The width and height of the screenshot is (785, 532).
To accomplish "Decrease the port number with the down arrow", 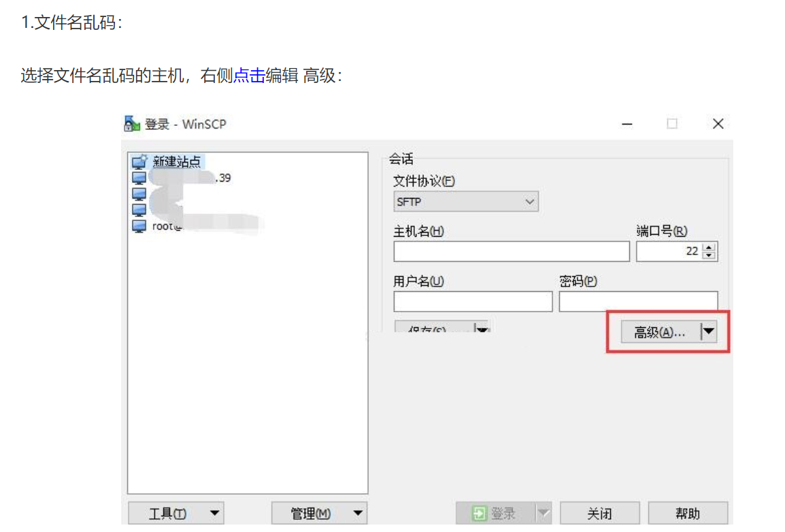I will tap(708, 256).
